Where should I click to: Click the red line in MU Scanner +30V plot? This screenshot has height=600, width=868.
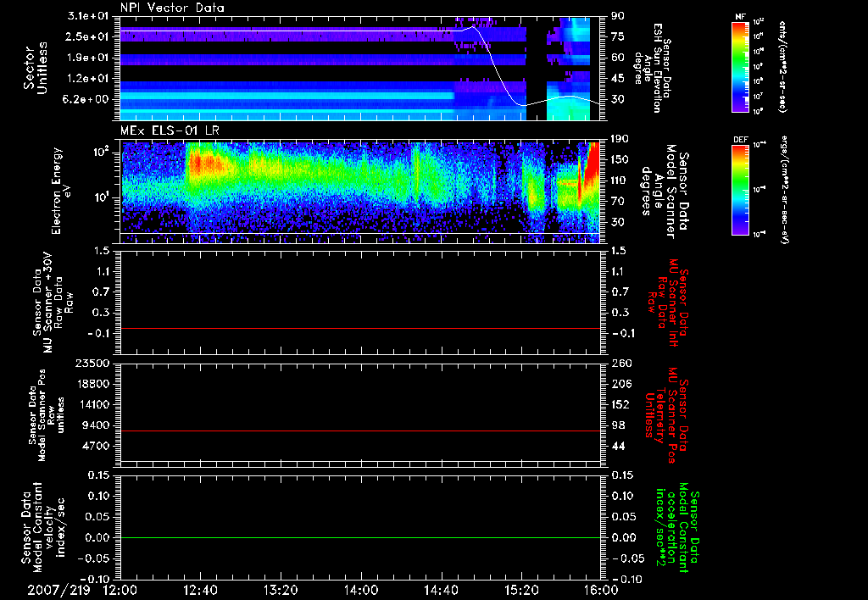(360, 328)
